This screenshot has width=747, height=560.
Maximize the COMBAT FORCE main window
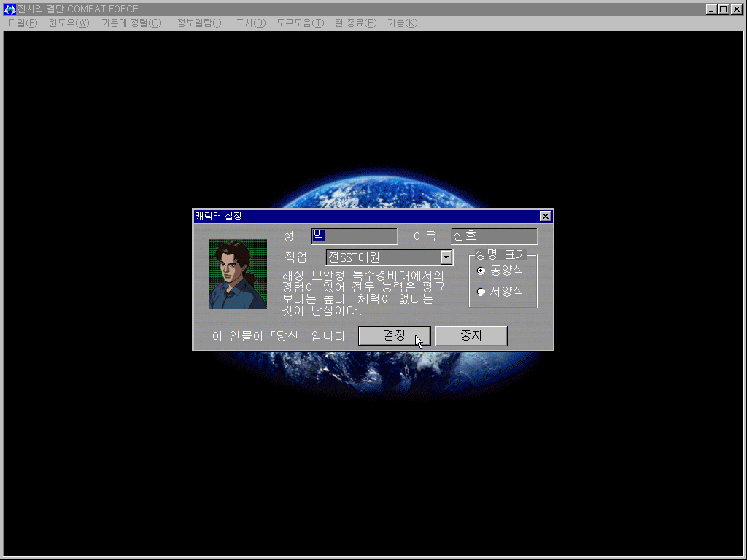click(723, 9)
